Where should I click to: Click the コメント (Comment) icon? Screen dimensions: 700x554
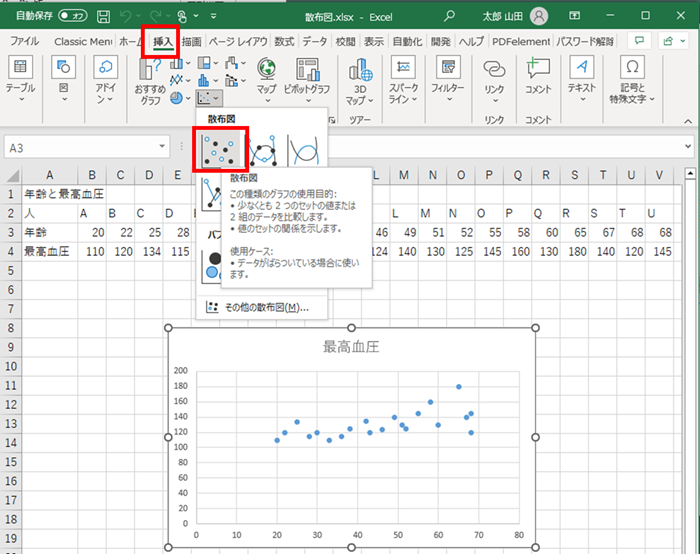point(538,68)
